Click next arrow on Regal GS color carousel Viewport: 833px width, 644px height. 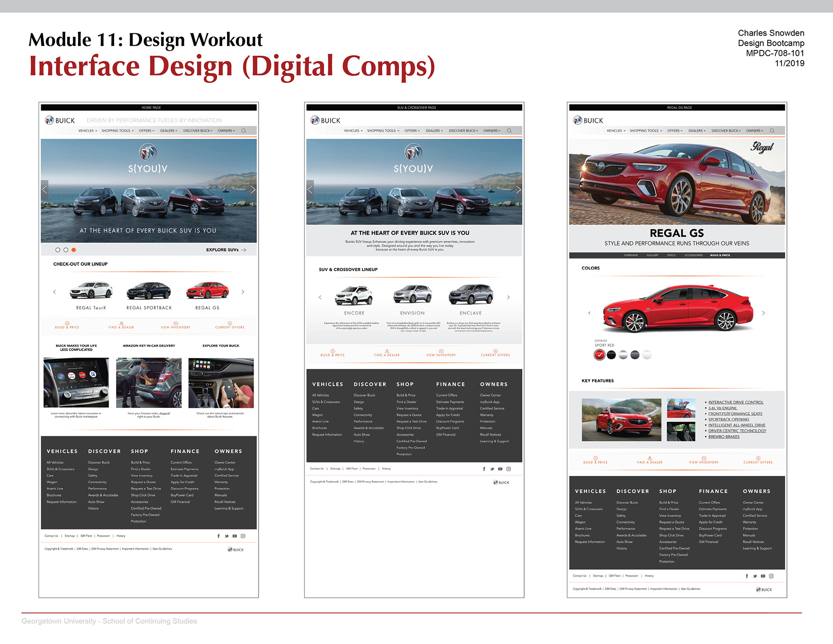[764, 313]
